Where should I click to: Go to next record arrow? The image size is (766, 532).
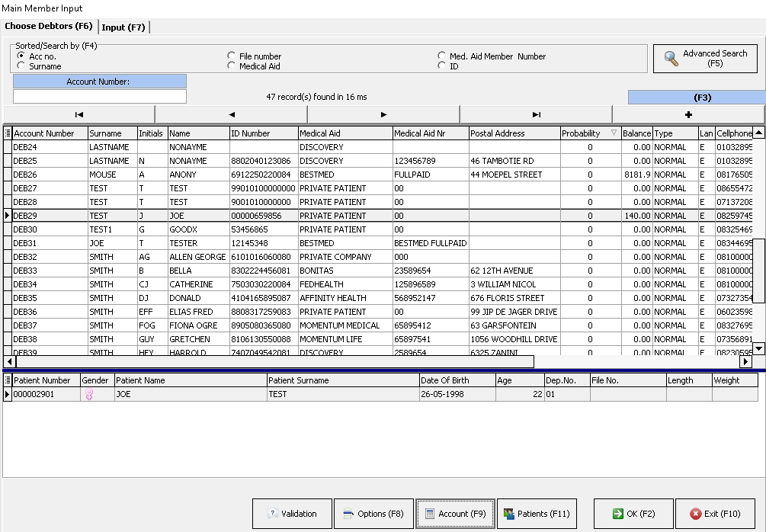click(x=383, y=114)
